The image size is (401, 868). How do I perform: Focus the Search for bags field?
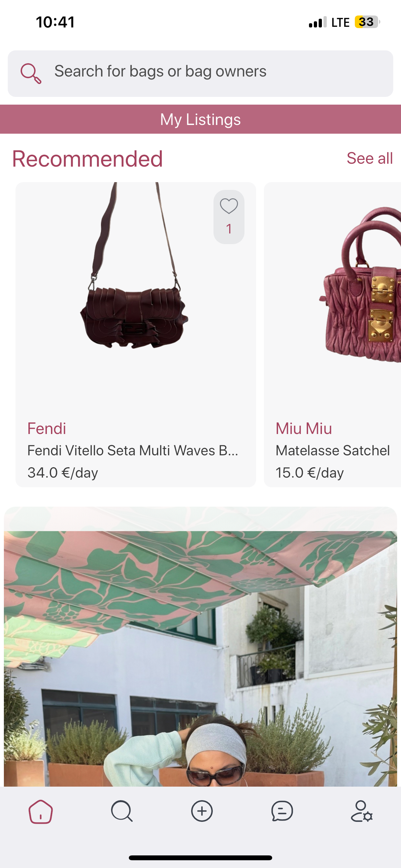click(200, 73)
